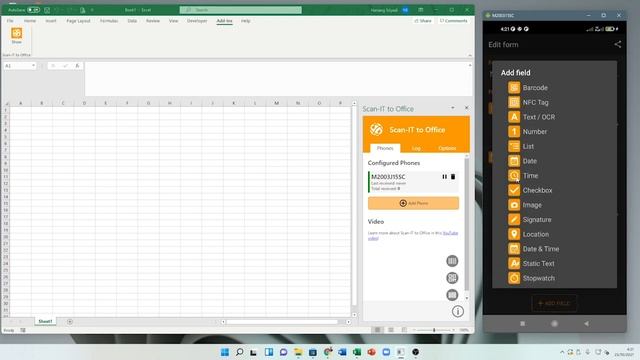Tap the phone's back navigation triangle
The height and width of the screenshot is (360, 640).
click(x=587, y=323)
